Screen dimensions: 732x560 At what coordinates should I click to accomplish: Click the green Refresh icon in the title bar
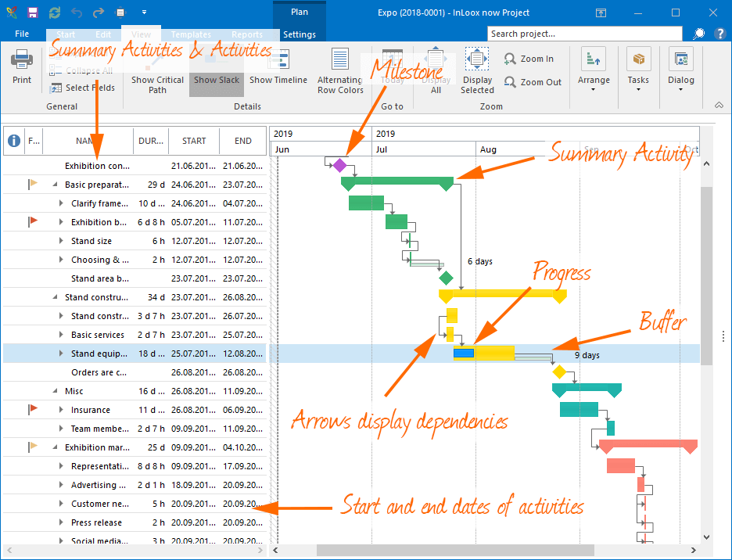pyautogui.click(x=55, y=13)
